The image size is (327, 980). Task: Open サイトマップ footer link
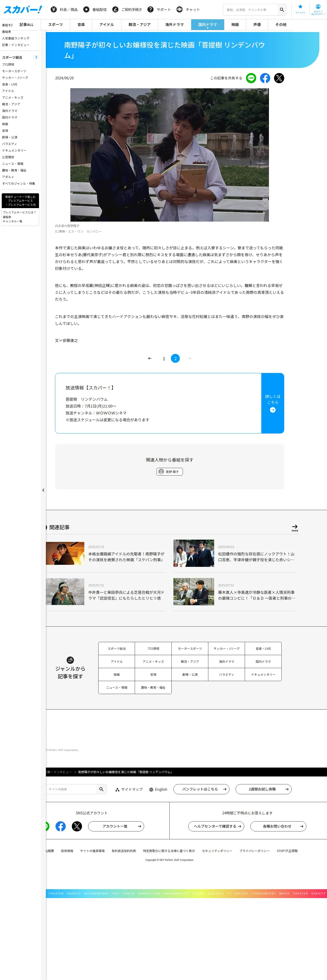pos(129,789)
